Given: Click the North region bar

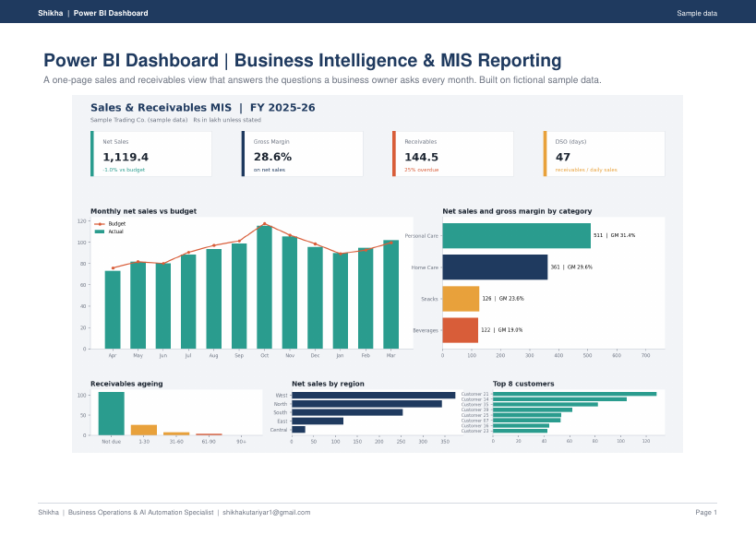Looking at the screenshot, I should pos(366,404).
